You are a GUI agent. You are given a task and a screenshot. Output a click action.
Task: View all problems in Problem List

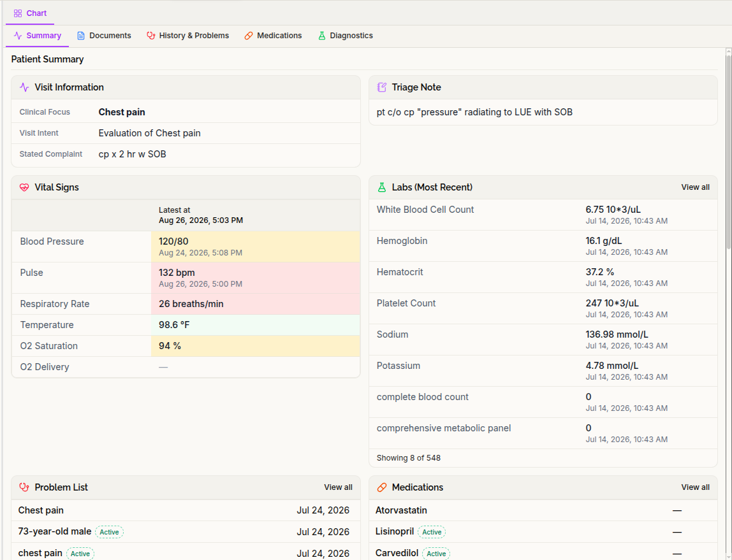click(338, 487)
